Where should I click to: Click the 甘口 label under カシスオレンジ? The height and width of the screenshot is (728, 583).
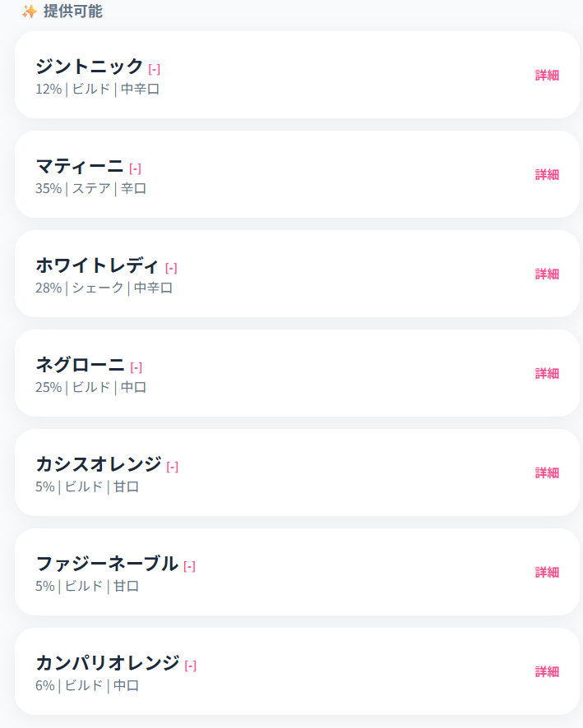(x=126, y=486)
